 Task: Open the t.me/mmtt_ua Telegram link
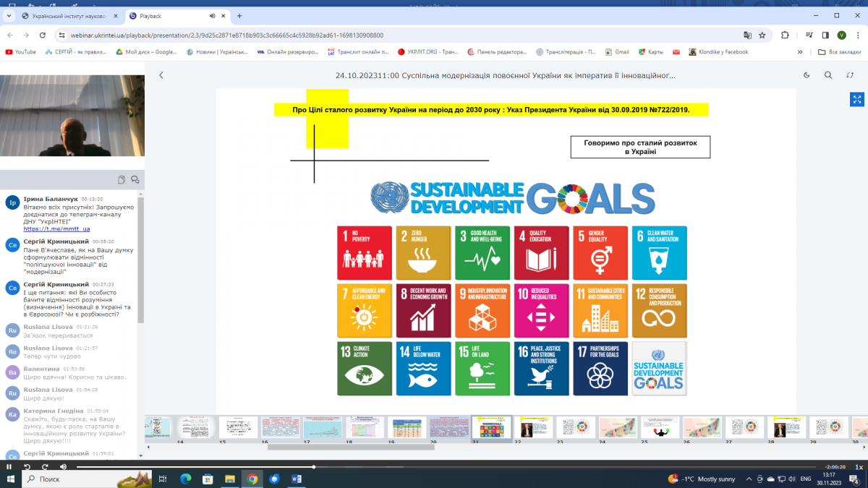coord(56,228)
